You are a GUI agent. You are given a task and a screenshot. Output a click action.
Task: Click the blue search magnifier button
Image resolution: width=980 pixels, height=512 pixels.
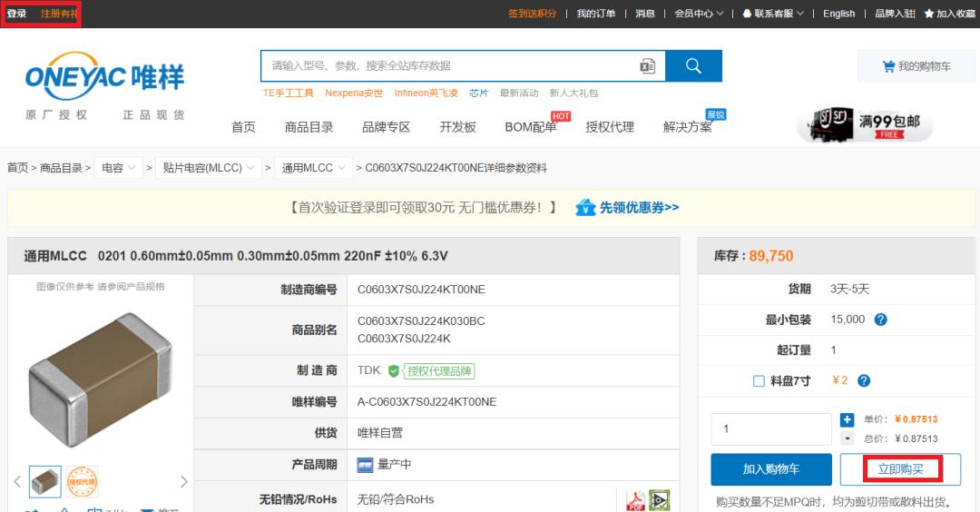click(x=693, y=65)
